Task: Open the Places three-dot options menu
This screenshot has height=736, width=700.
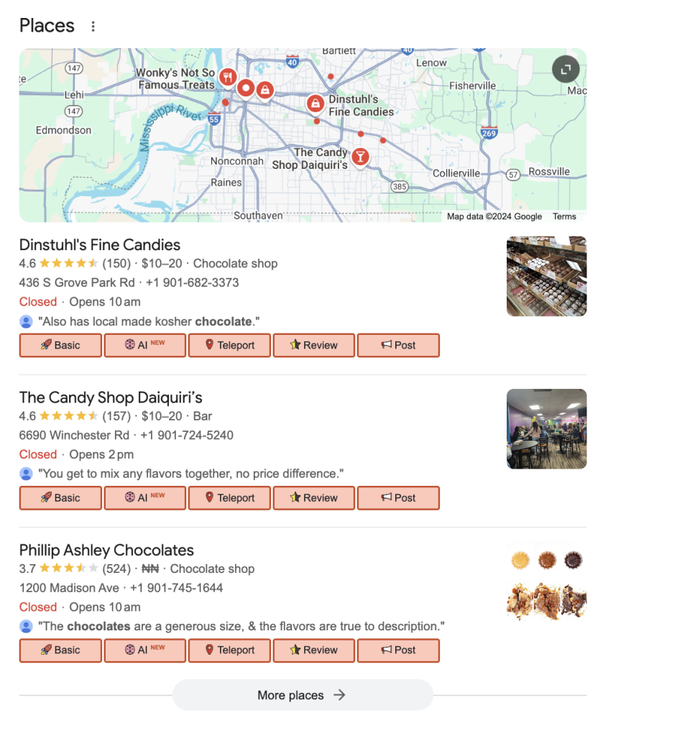Action: coord(93,27)
